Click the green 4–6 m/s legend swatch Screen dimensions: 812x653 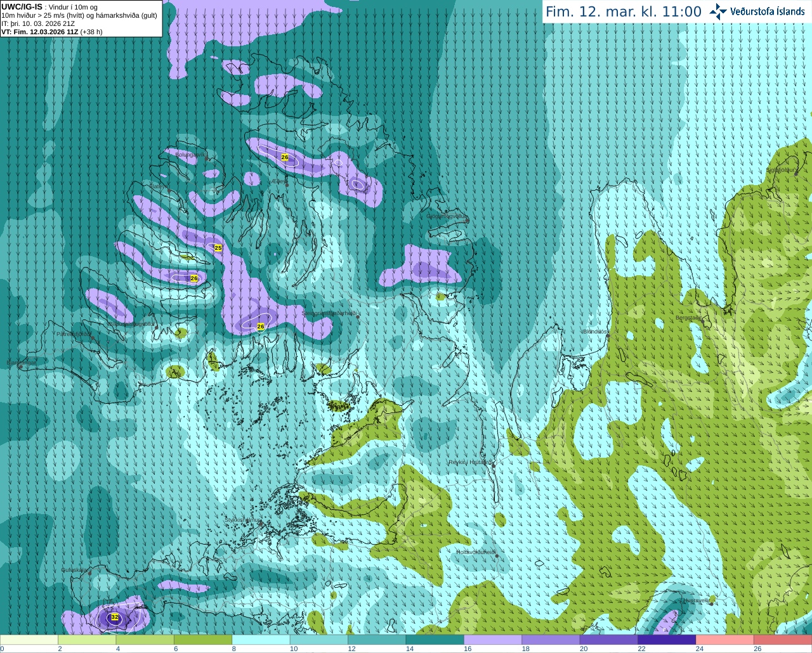click(x=145, y=640)
